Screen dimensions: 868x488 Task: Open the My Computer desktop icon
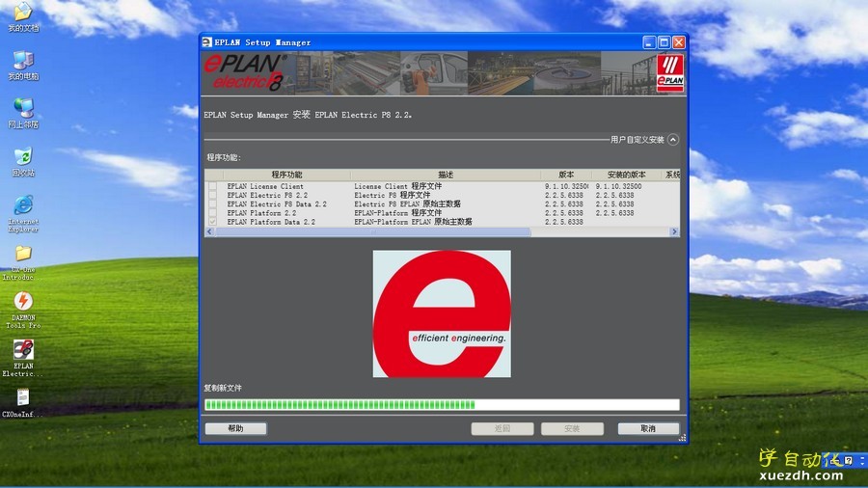click(23, 66)
